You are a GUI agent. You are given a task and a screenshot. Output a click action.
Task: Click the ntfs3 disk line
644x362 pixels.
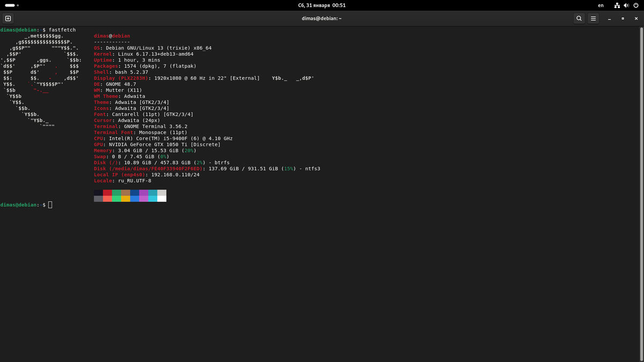point(207,169)
